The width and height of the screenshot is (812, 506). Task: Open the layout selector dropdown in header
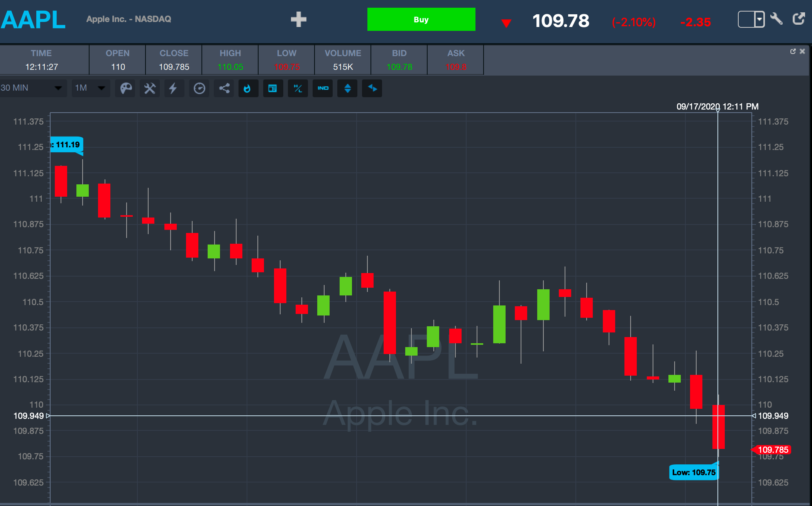(751, 19)
